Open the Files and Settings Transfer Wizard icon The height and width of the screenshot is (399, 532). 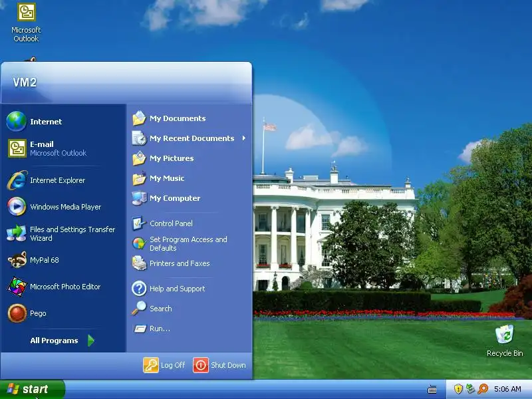point(16,233)
